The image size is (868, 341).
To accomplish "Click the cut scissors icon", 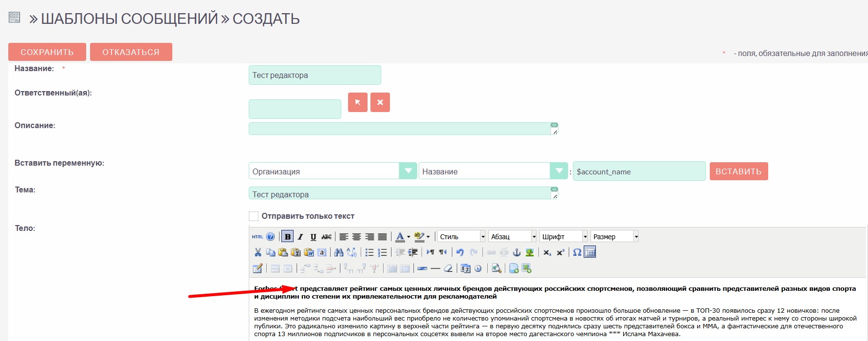I will [258, 252].
